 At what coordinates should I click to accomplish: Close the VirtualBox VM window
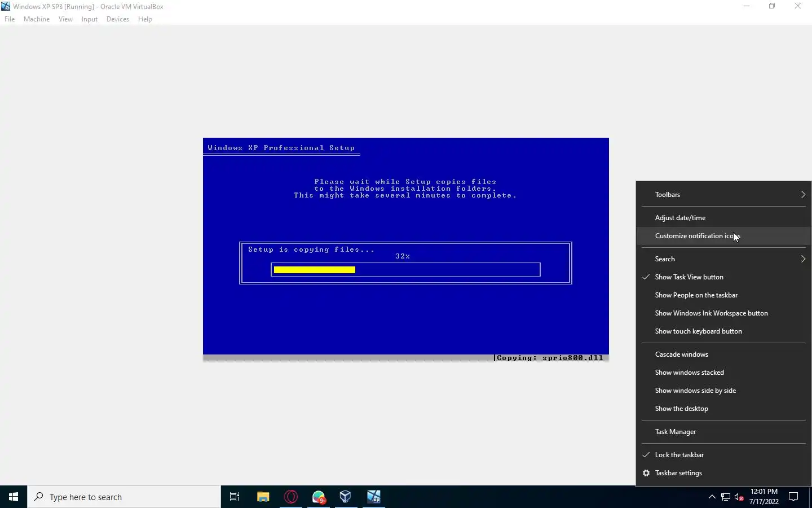click(x=798, y=6)
